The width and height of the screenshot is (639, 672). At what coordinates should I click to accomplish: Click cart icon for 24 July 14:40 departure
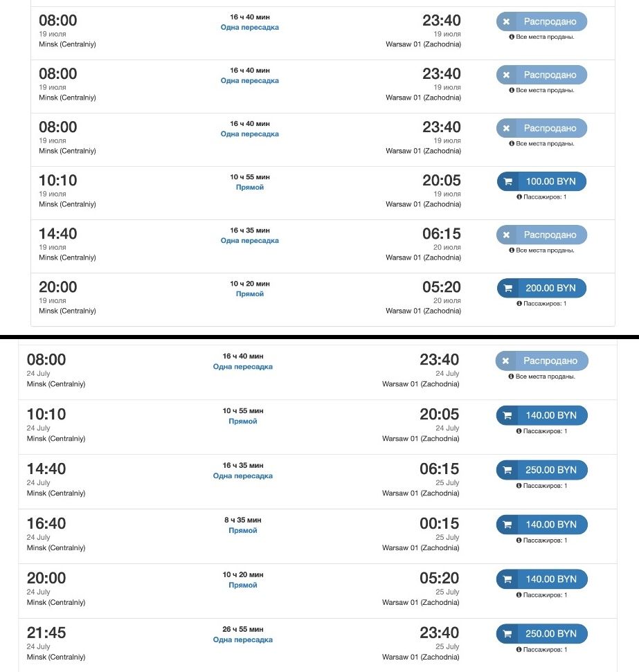(x=507, y=470)
